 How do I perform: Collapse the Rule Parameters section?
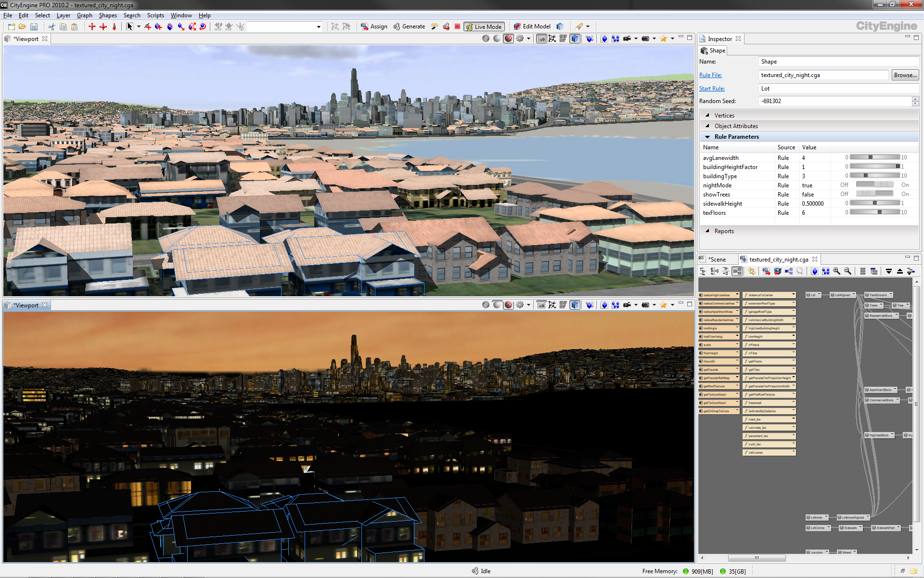(x=707, y=137)
